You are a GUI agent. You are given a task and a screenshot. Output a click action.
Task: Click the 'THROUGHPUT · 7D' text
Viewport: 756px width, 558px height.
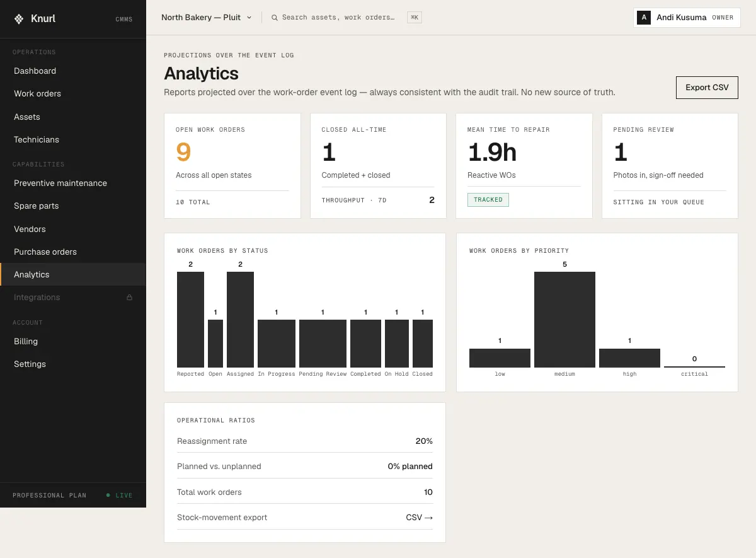354,201
